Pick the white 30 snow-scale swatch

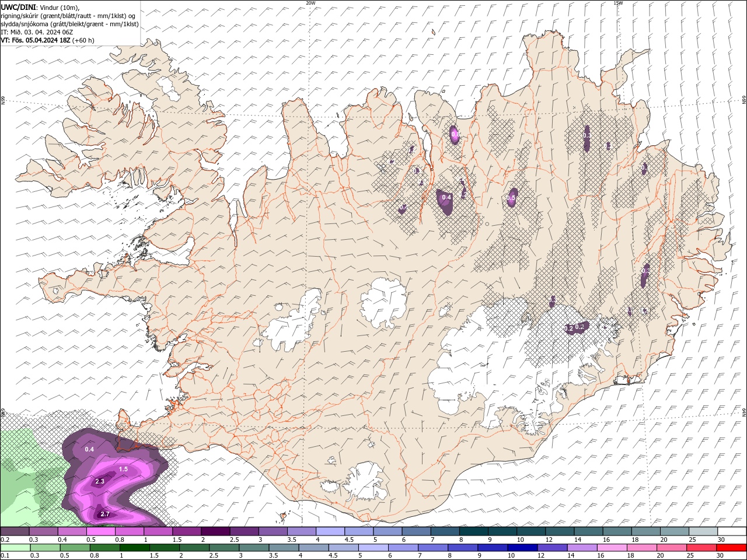[731, 532]
